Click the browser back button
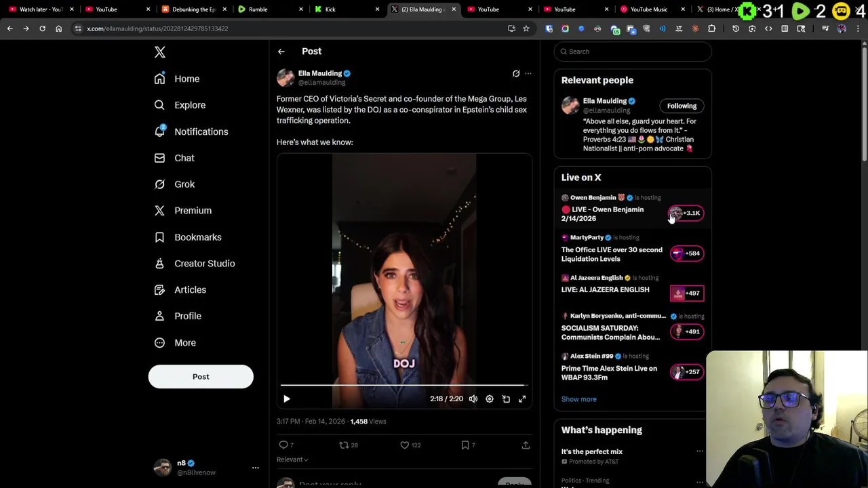This screenshot has height=488, width=868. (10, 28)
